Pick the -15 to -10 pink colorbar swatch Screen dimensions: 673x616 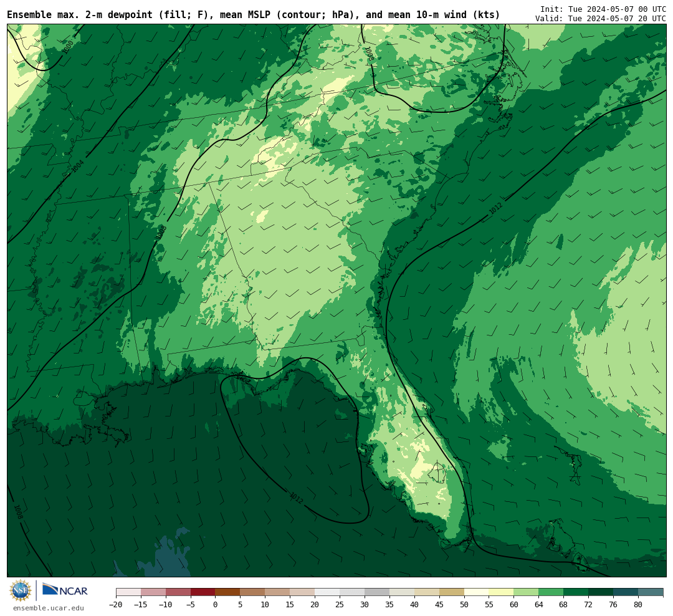click(153, 592)
